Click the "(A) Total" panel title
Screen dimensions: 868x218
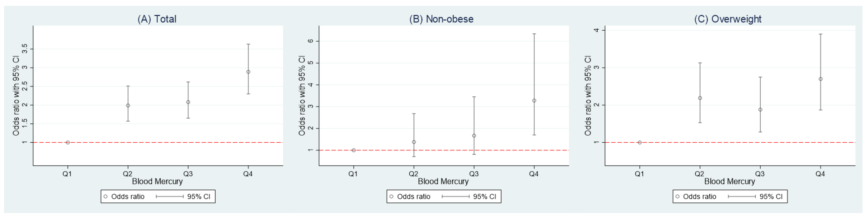pos(157,19)
